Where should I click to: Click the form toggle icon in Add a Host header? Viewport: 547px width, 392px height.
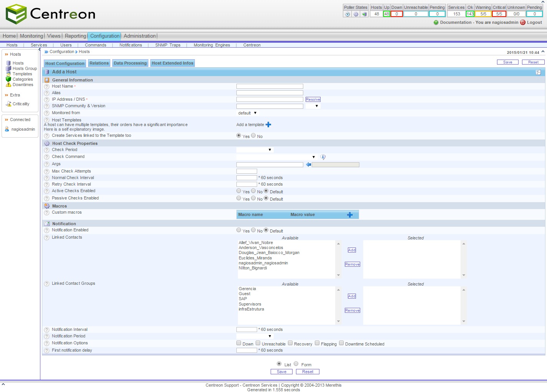pyautogui.click(x=538, y=72)
